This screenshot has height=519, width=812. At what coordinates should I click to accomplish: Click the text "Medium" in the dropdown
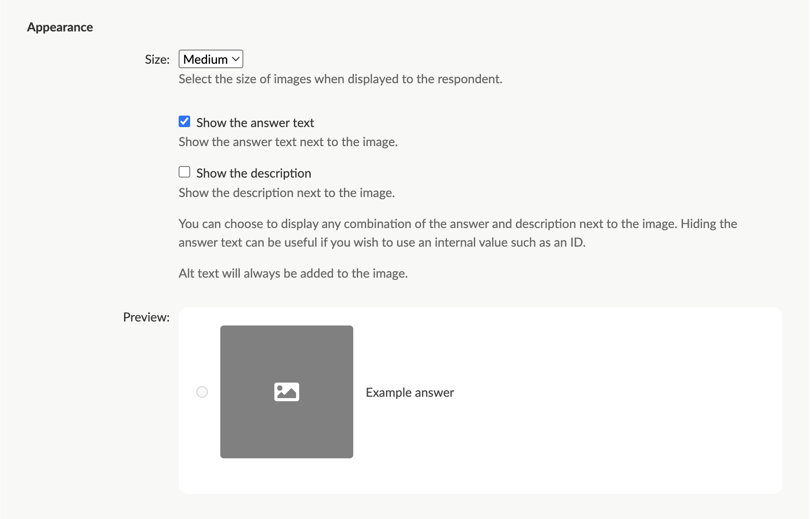(205, 58)
